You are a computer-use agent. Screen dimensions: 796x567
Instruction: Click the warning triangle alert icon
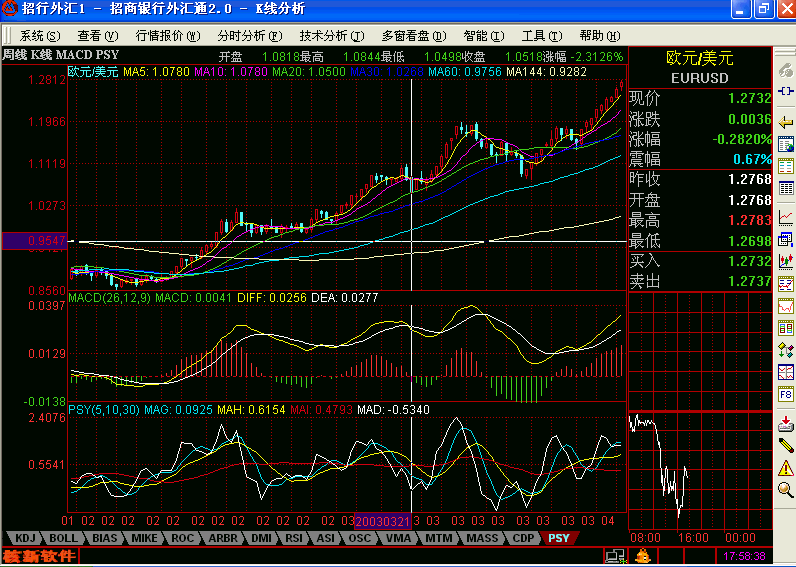[785, 468]
